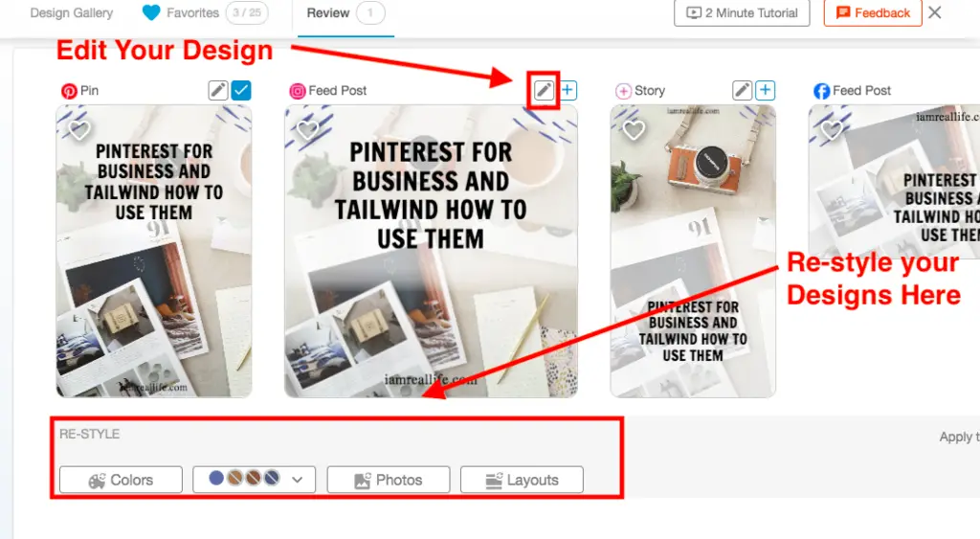Open editor for Instagram Feed Post design
This screenshot has height=539, width=980.
coord(544,91)
